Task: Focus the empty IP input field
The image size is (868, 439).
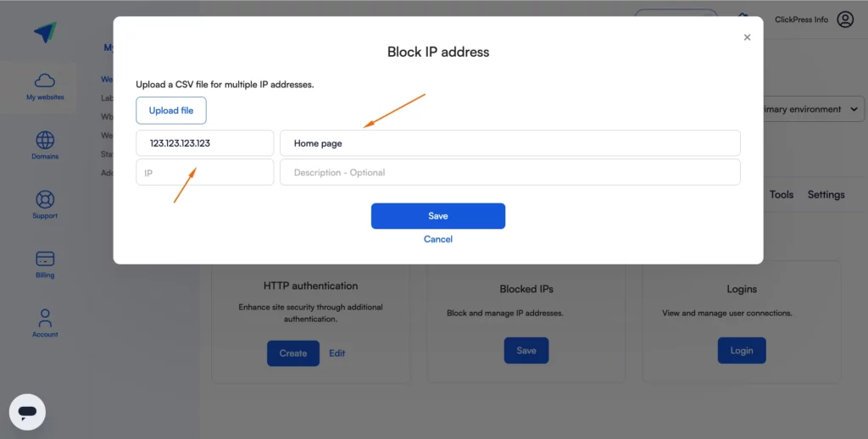Action: click(x=205, y=172)
